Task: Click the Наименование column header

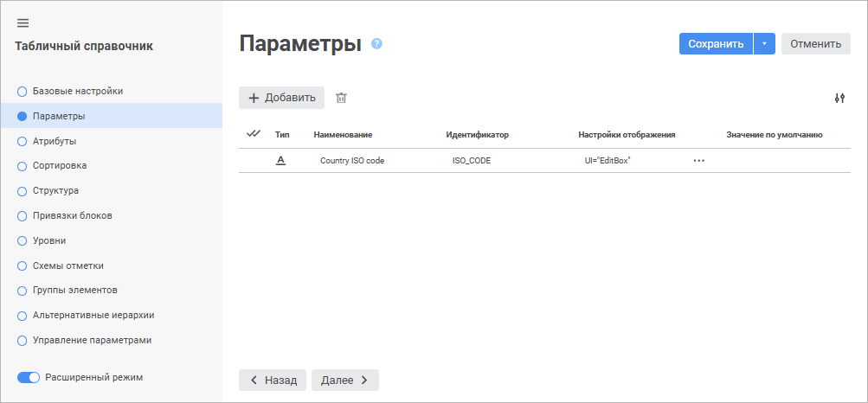Action: pyautogui.click(x=343, y=134)
